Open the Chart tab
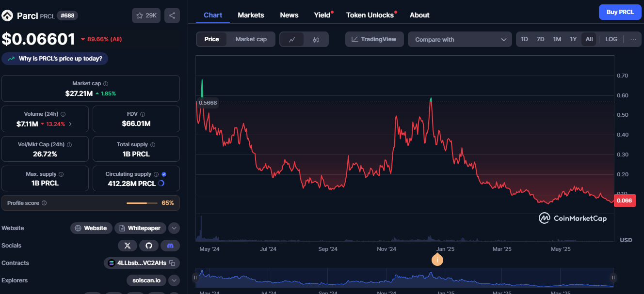Viewport: 644px width, 294px height. 213,15
